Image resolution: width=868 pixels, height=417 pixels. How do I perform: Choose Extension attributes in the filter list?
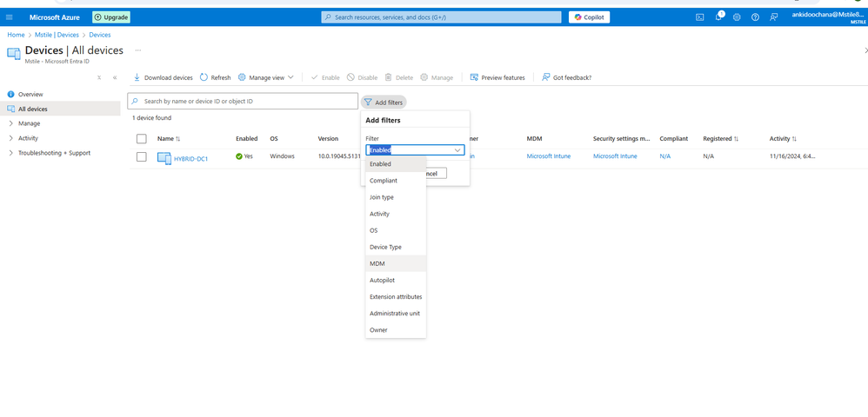pyautogui.click(x=396, y=297)
